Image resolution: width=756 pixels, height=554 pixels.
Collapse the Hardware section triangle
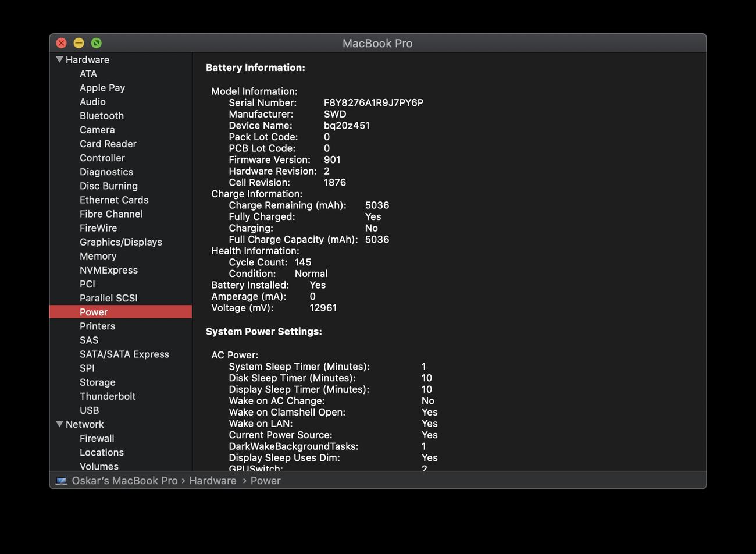59,59
